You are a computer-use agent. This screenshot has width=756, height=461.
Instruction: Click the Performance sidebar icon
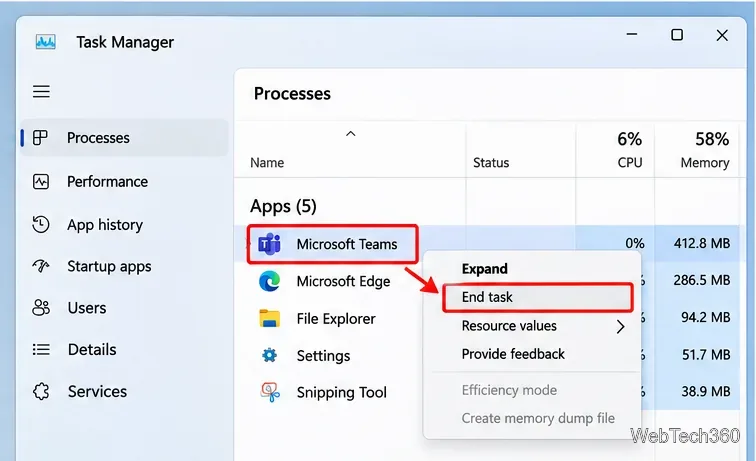[x=41, y=182]
